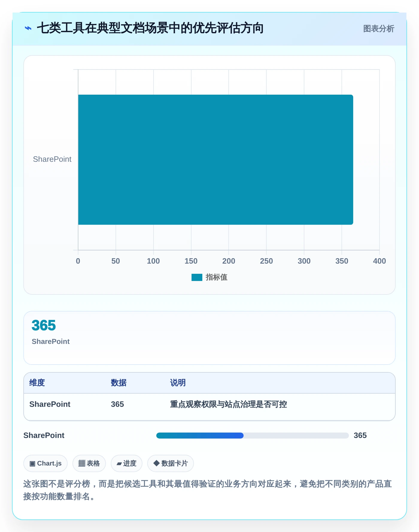The width and height of the screenshot is (419, 532).
Task: Click the 365 cell in the table
Action: pos(117,404)
